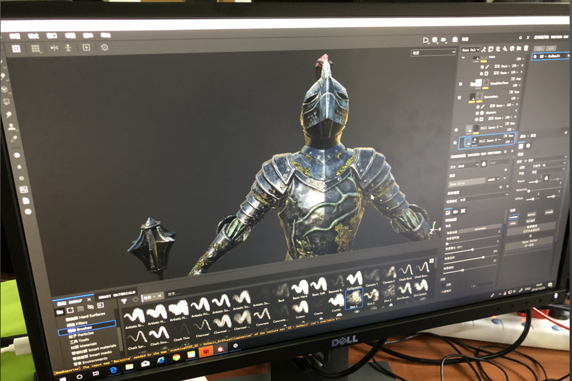Select the Polygon fill cube tool
Image resolution: width=572 pixels, height=381 pixels.
5,89
